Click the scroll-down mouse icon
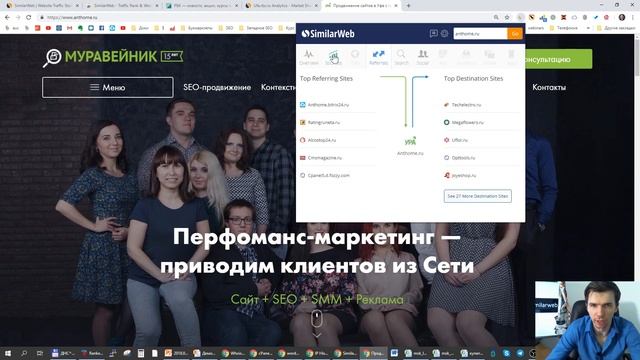Image resolution: width=640 pixels, height=360 pixels. (x=317, y=319)
